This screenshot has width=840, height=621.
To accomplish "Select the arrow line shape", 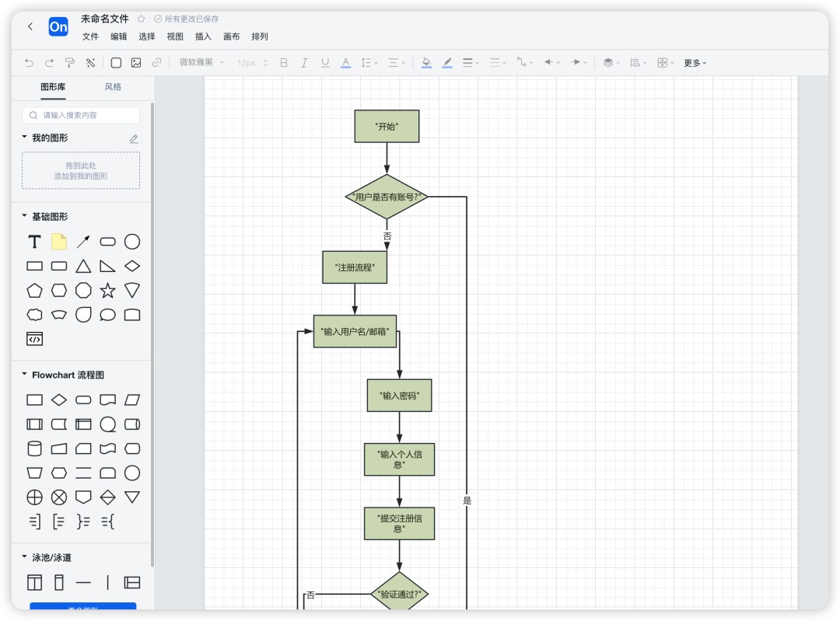I will (x=83, y=242).
